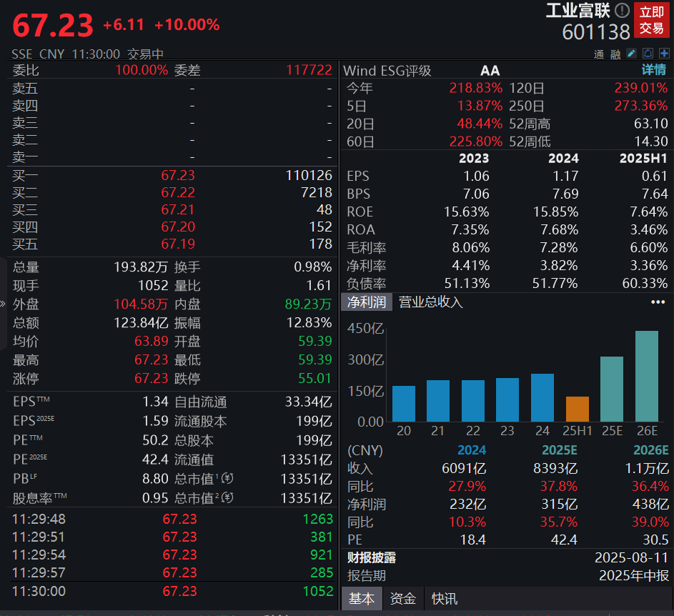674x616 pixels.
Task: Open the 详情 ESG details link
Action: (654, 69)
